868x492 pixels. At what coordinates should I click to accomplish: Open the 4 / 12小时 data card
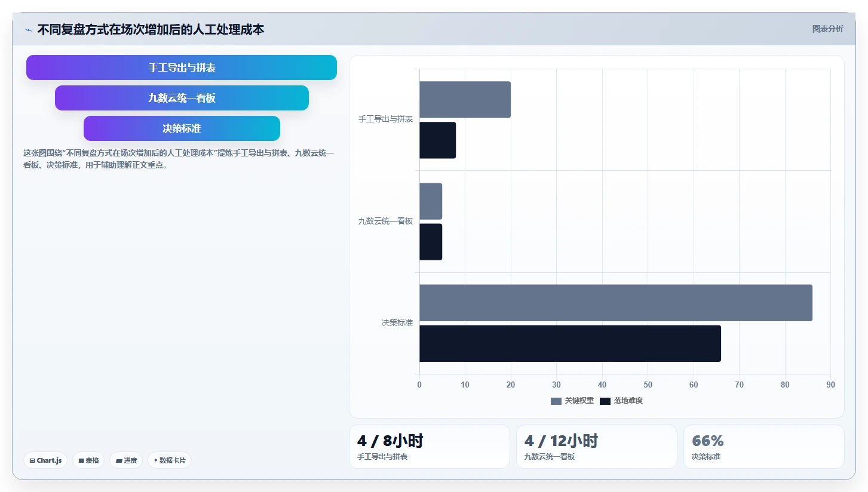click(x=597, y=447)
